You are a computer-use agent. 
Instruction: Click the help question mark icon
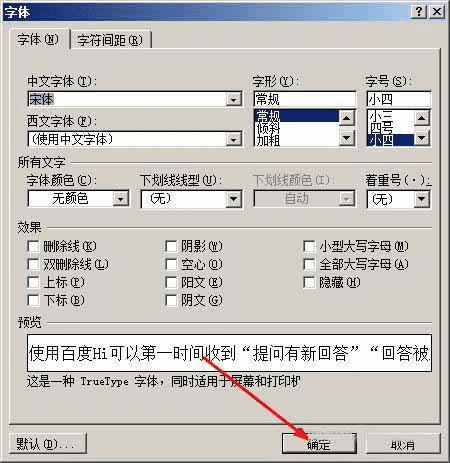tap(418, 12)
